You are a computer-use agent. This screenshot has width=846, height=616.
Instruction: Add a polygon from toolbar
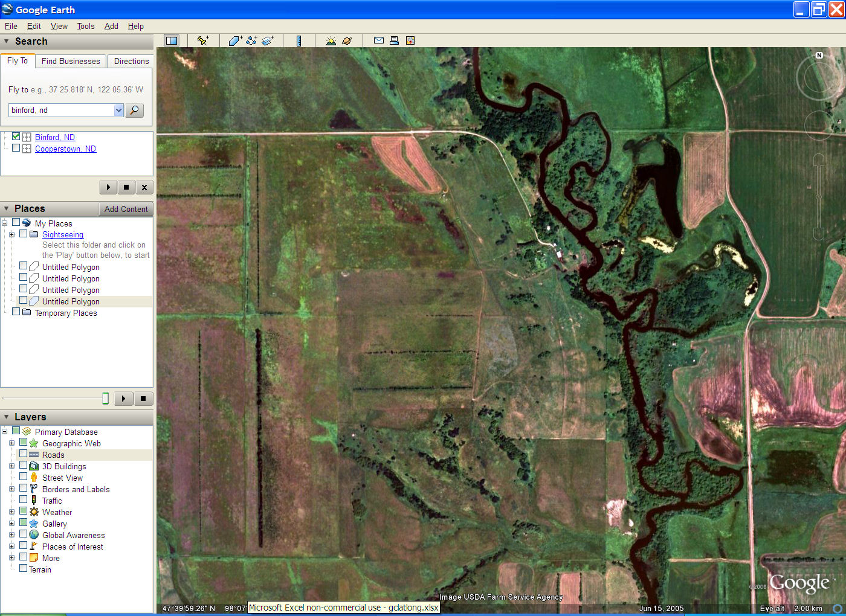(236, 40)
